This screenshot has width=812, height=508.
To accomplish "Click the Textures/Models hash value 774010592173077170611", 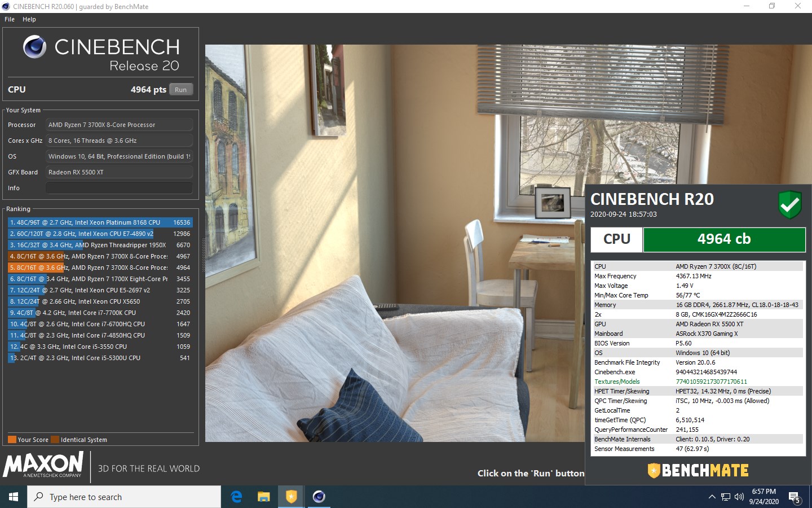I will pos(711,382).
